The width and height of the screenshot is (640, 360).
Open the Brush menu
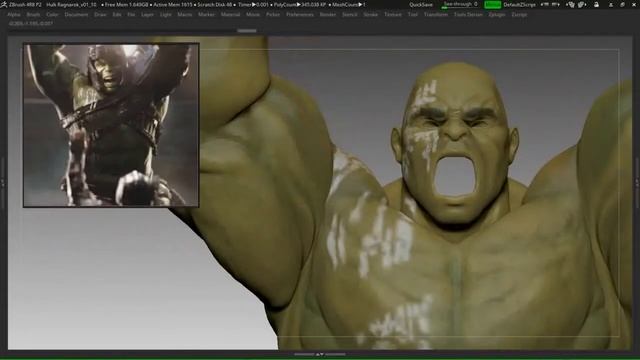point(33,14)
